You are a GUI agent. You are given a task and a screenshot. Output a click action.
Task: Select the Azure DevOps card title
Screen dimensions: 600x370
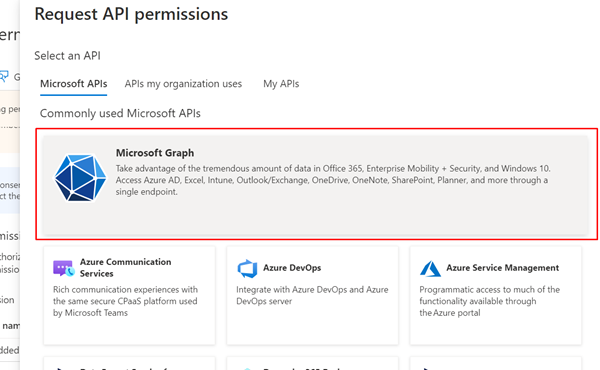pyautogui.click(x=292, y=267)
